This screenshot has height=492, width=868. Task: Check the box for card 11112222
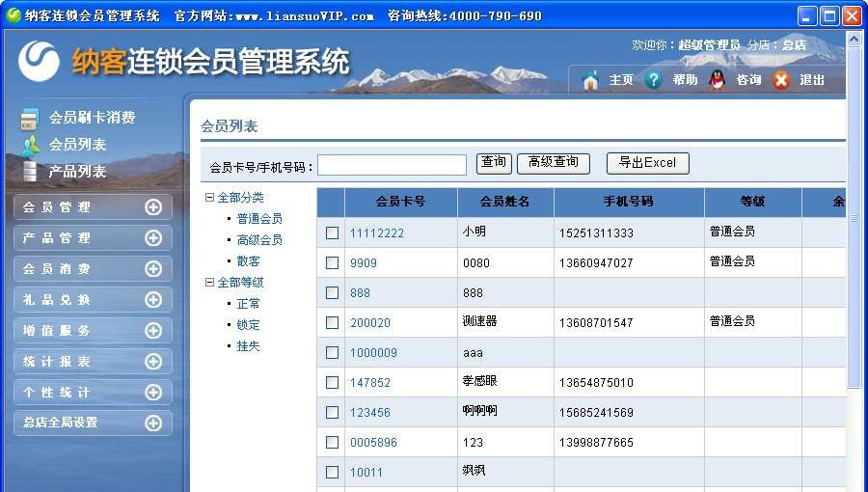tap(332, 233)
